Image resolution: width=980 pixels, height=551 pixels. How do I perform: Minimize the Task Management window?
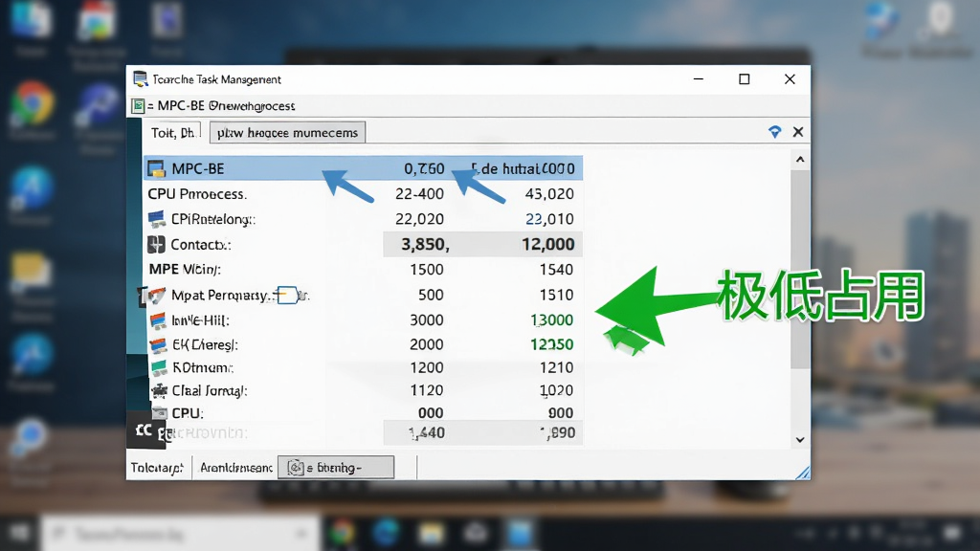pos(699,79)
